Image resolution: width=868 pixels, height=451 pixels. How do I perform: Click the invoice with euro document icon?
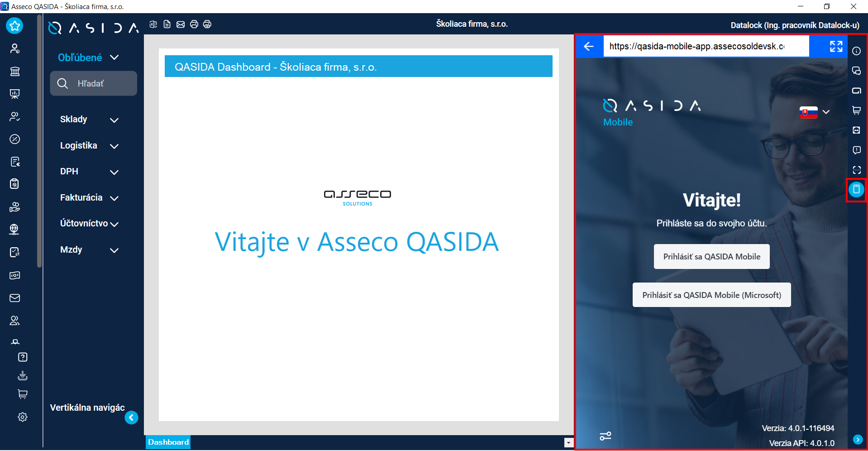(x=15, y=162)
